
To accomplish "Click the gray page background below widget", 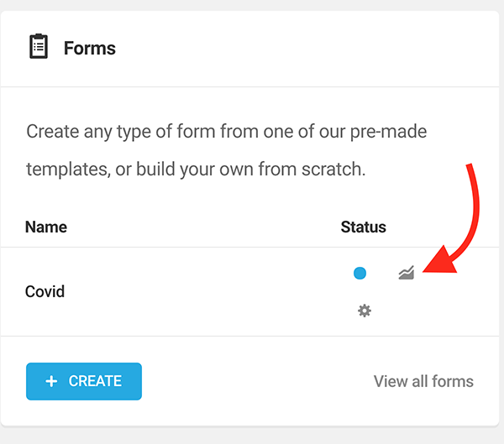I will [252, 436].
